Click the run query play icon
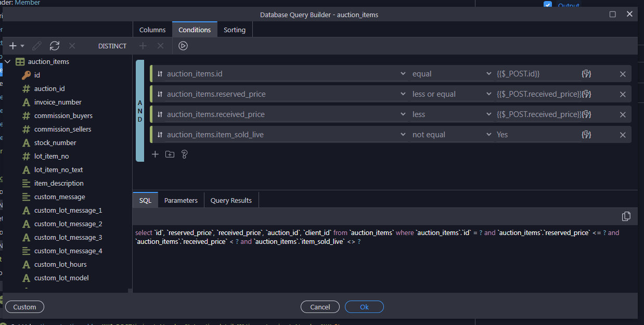Viewport: 644px width, 325px height. (x=183, y=46)
